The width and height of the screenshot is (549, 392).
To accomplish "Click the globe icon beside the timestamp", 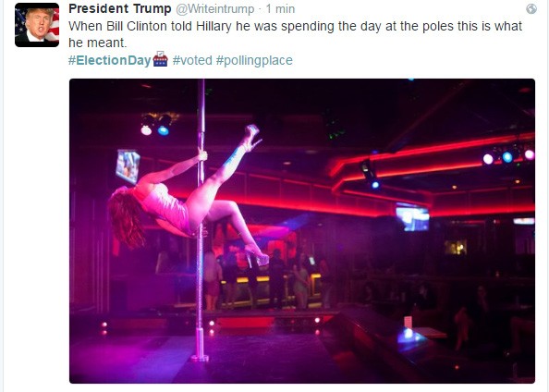I will pos(531,9).
